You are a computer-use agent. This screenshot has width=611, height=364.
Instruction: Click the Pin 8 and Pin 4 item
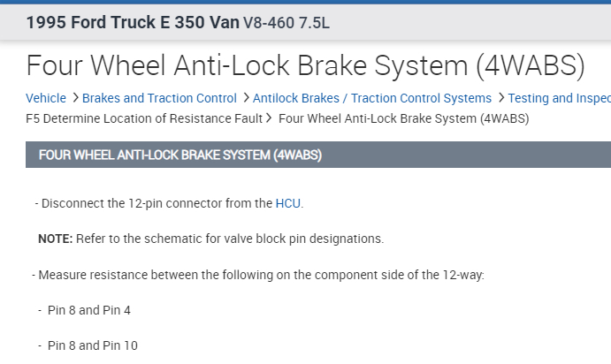click(x=88, y=310)
